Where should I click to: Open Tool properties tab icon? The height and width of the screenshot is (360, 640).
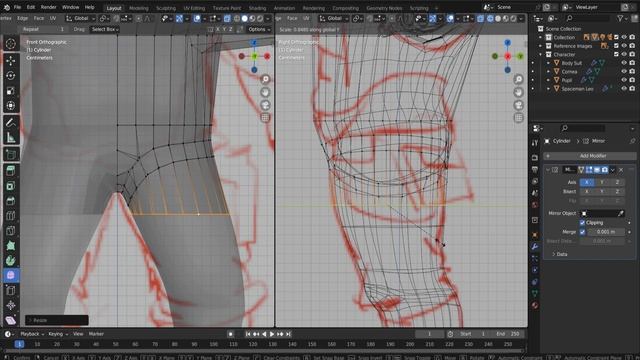[x=535, y=143]
